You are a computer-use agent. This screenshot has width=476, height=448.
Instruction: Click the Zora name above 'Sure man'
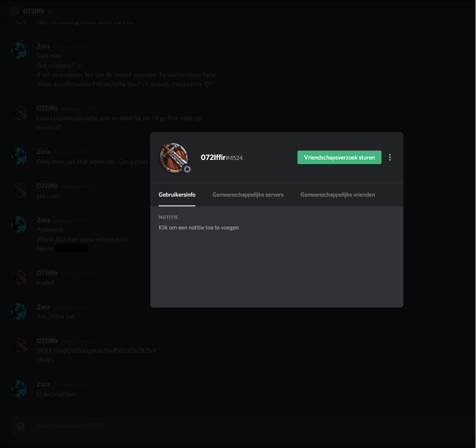(43, 46)
